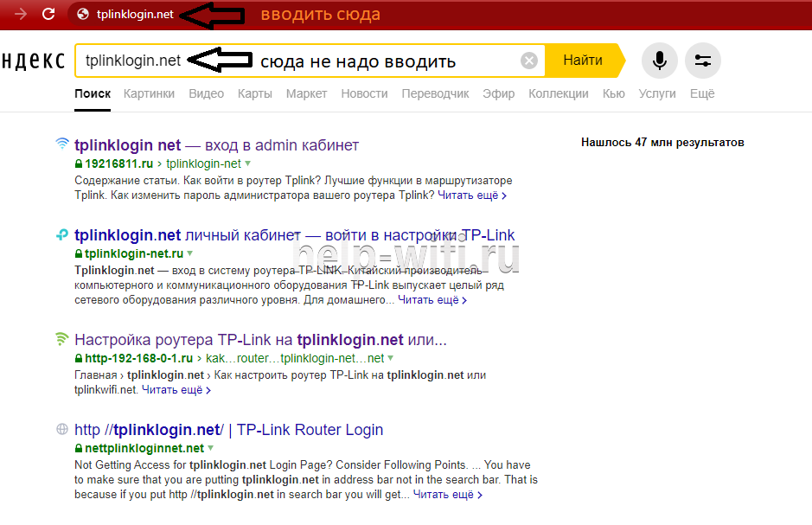Screen dimensions: 812x525
Task: Expand dropdown arrow next to tplinklogin-net.ru
Action: tap(190, 254)
